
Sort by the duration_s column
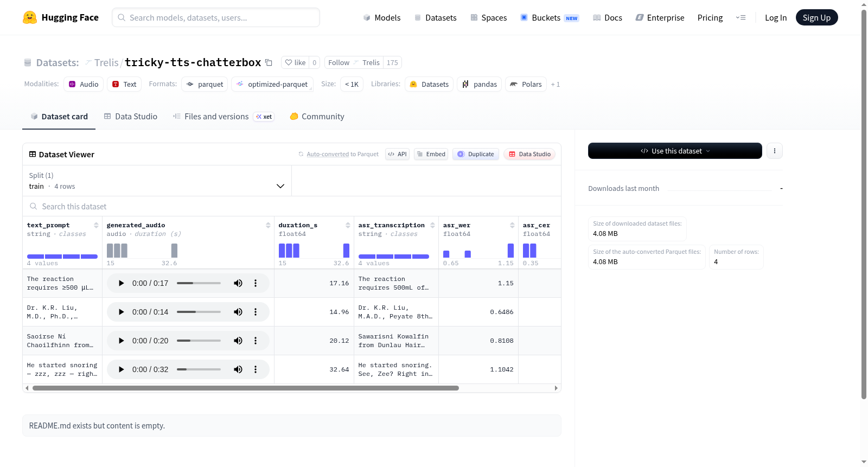pyautogui.click(x=348, y=225)
